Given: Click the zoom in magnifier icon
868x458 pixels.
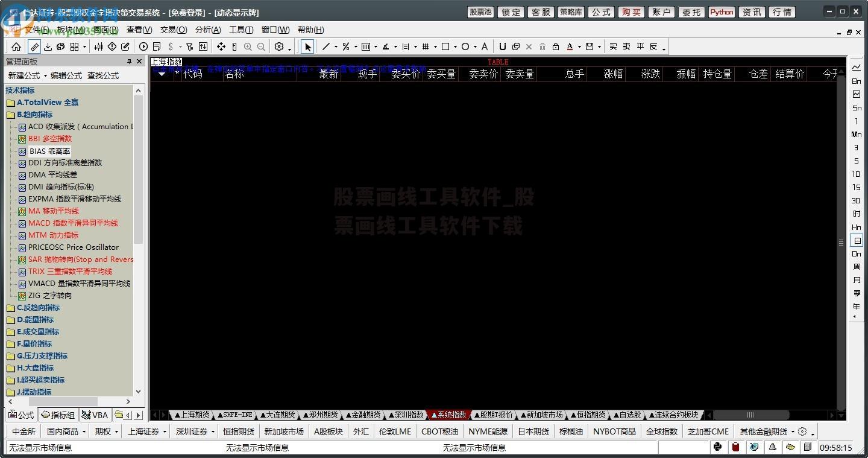Looking at the screenshot, I should coord(248,46).
